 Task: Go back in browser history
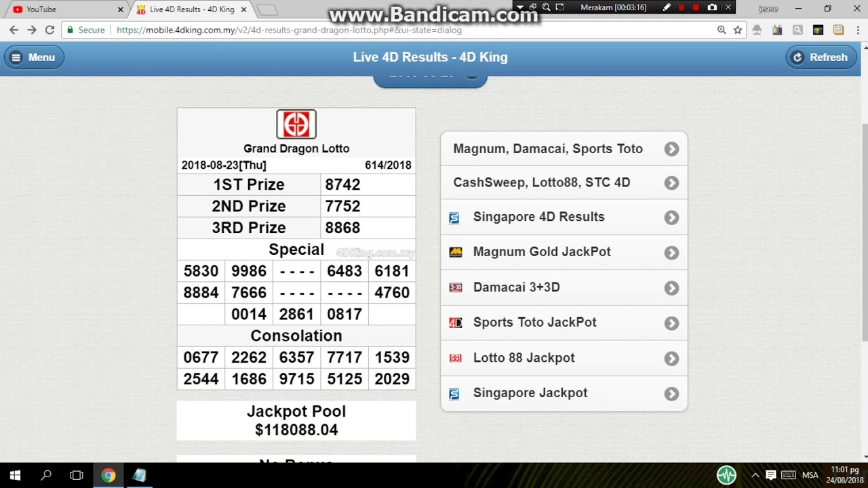[14, 30]
